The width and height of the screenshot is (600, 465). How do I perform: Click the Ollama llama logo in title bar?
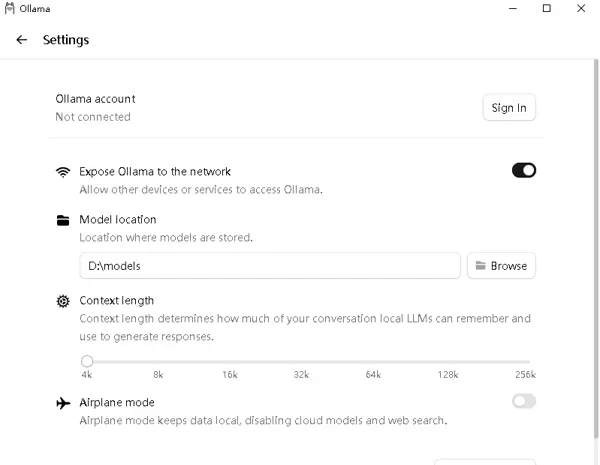click(x=10, y=9)
